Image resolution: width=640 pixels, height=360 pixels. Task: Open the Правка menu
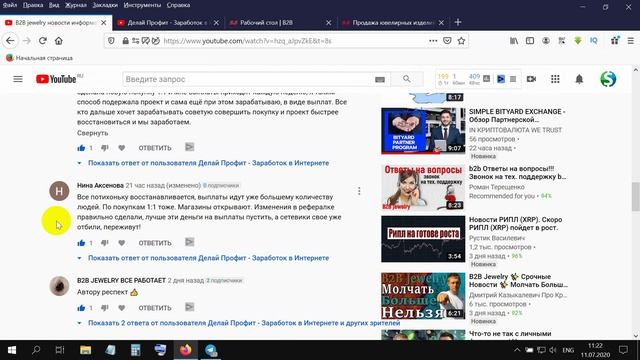point(33,5)
